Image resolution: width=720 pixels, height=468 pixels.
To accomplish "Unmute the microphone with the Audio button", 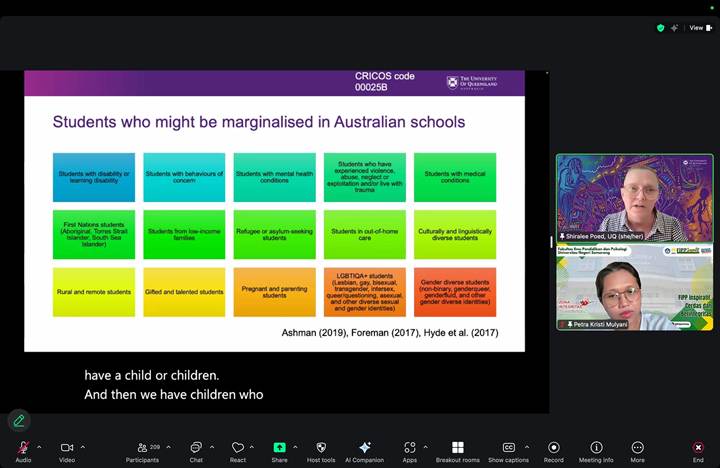I will pos(22,448).
